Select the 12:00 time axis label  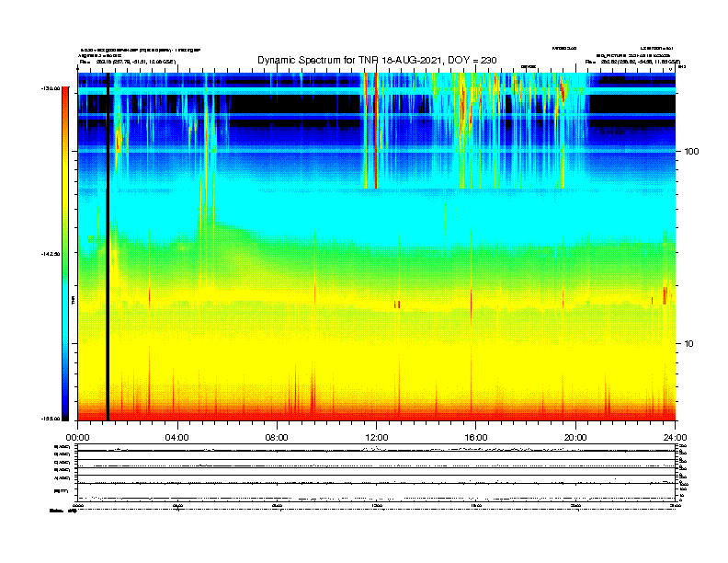(x=377, y=438)
